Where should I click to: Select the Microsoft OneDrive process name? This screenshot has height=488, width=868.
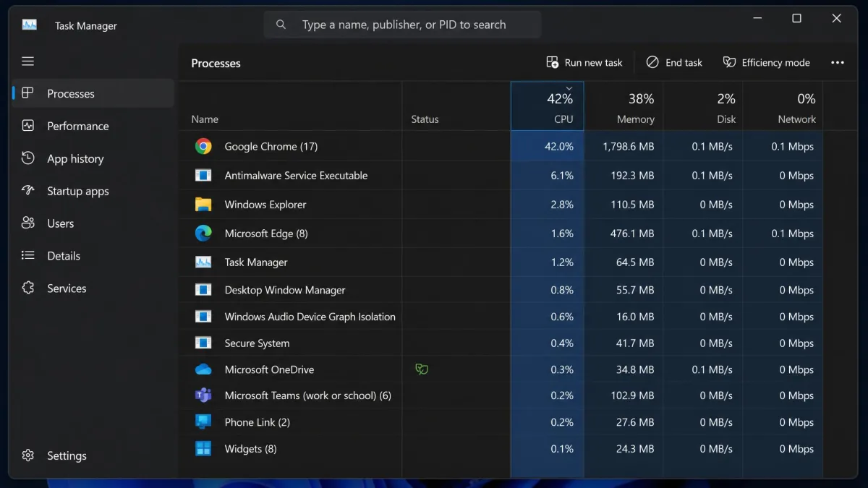269,369
